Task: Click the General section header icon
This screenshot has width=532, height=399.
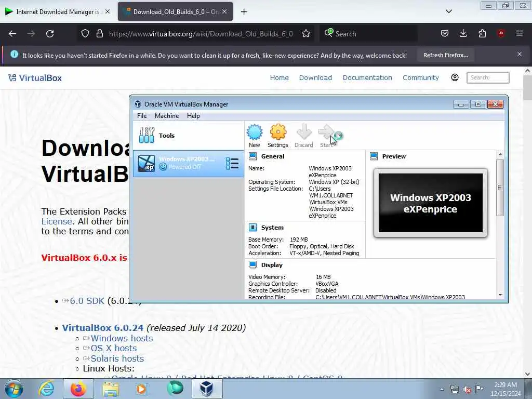Action: click(253, 156)
